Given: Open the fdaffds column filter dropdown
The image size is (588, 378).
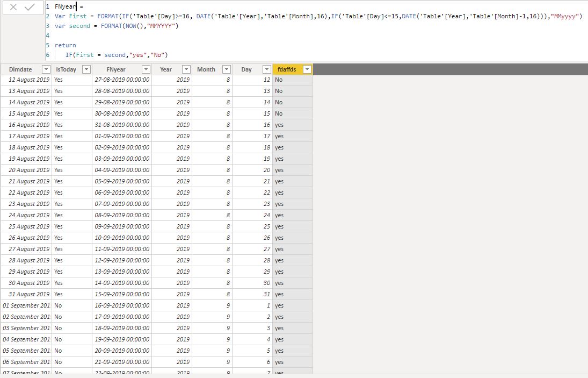Looking at the screenshot, I should coord(307,69).
